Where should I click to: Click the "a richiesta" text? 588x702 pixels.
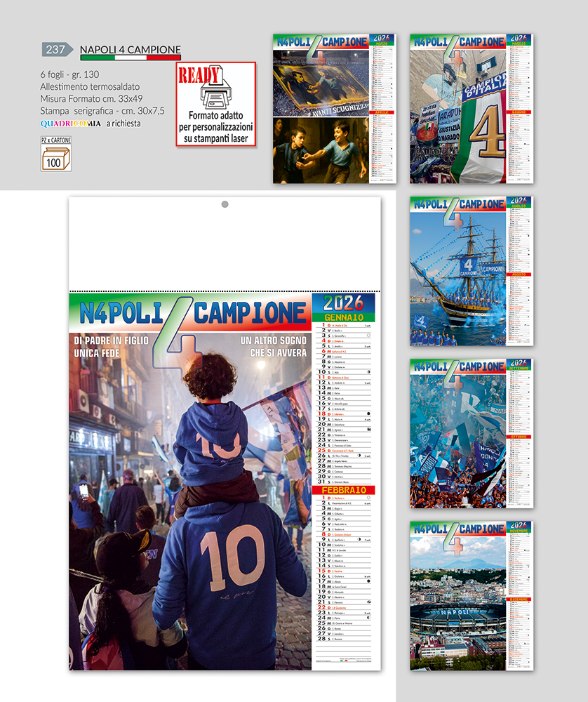click(x=123, y=123)
